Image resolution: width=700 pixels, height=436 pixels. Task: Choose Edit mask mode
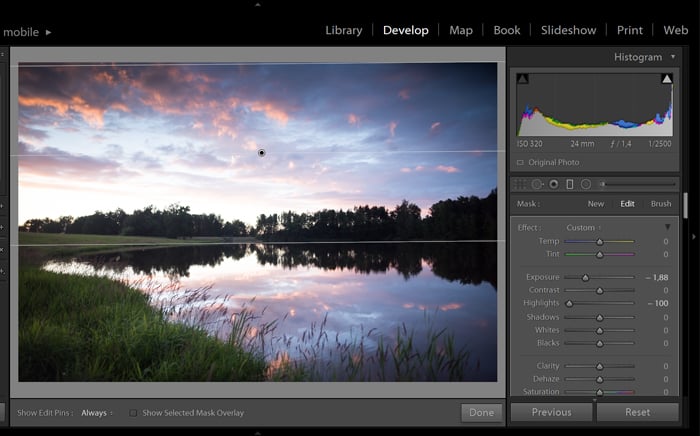tap(627, 203)
